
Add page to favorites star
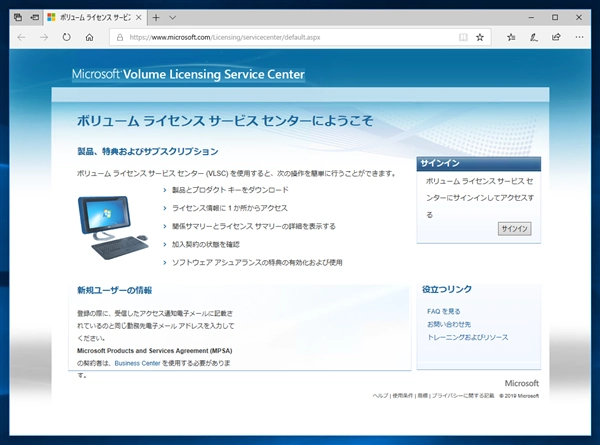[x=480, y=37]
